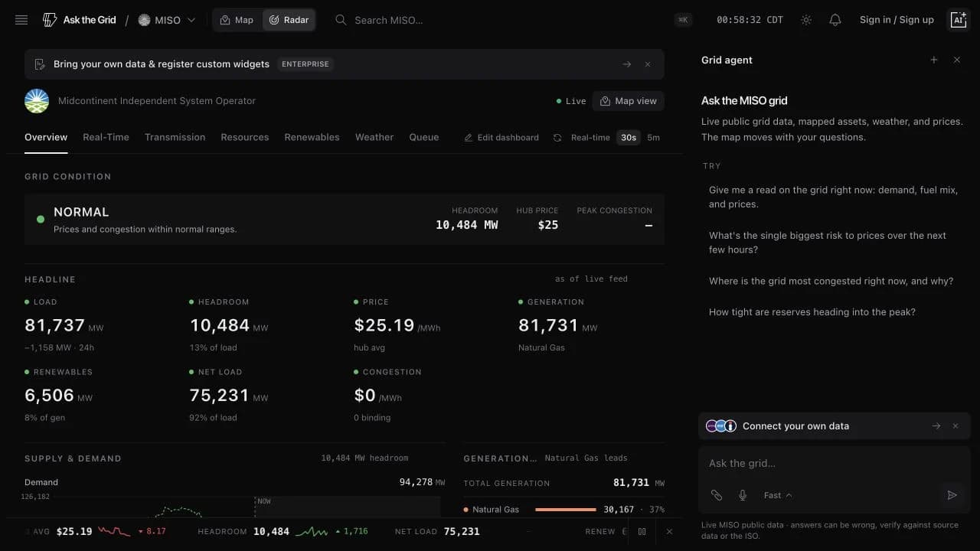Set refresh interval to 5m
This screenshot has height=551, width=980.
653,138
